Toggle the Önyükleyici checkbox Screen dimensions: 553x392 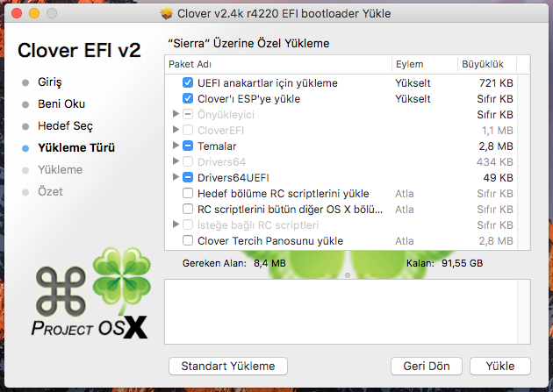[188, 114]
